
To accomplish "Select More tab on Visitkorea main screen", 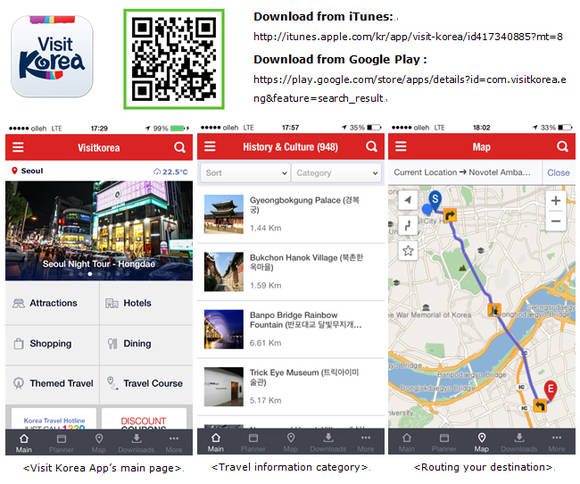I will coord(173,443).
